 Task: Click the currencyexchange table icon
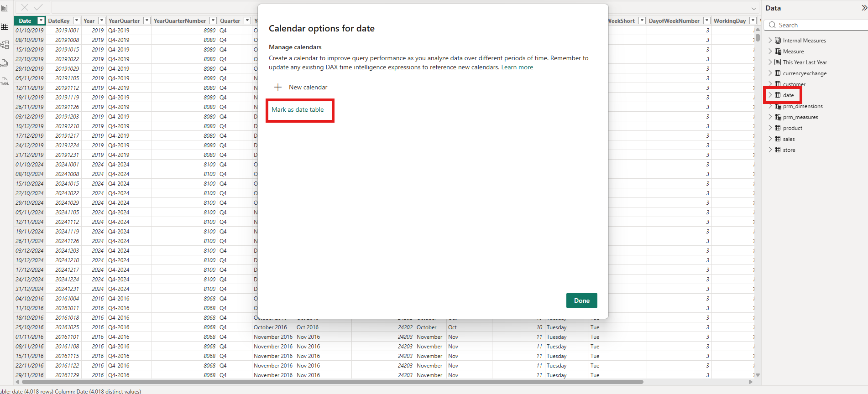[x=778, y=73]
